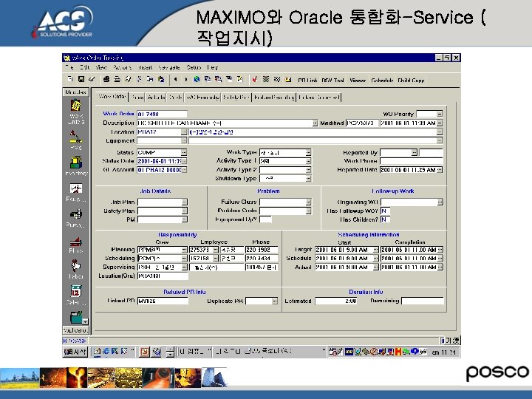Click the New record toolbar icon
The width and height of the screenshot is (532, 399).
click(x=71, y=79)
